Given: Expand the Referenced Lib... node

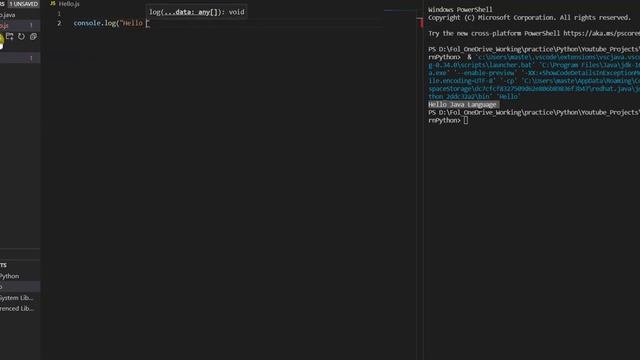Looking at the screenshot, I should point(20,308).
